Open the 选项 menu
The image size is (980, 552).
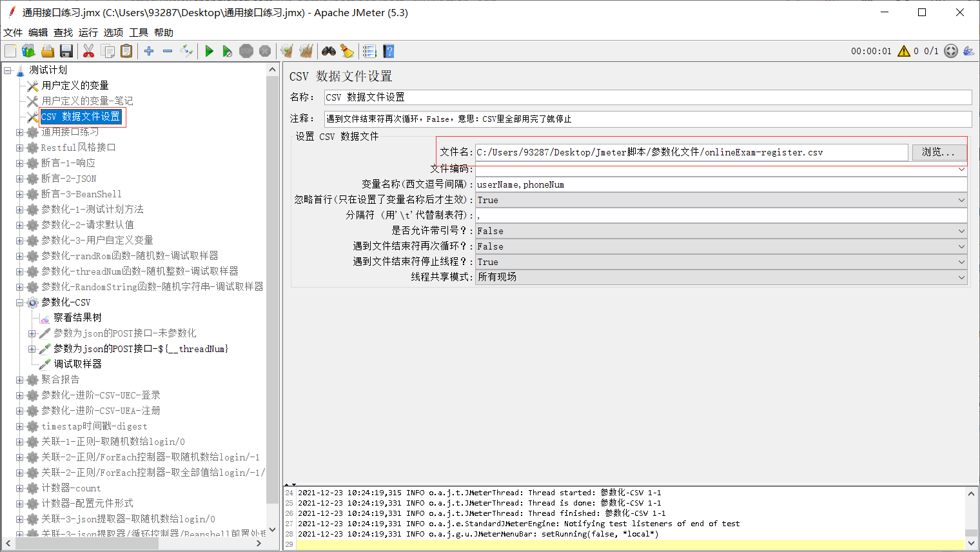click(113, 32)
